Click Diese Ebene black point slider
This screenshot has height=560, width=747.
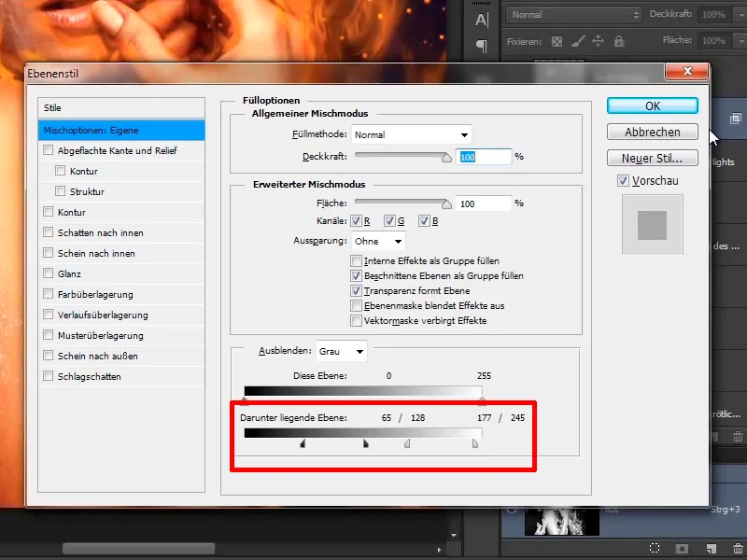click(245, 400)
